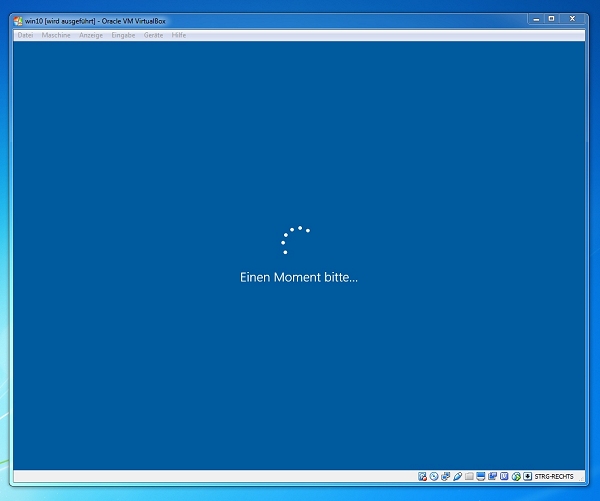The image size is (600, 501).
Task: Open the Geräte menu
Action: [x=153, y=35]
